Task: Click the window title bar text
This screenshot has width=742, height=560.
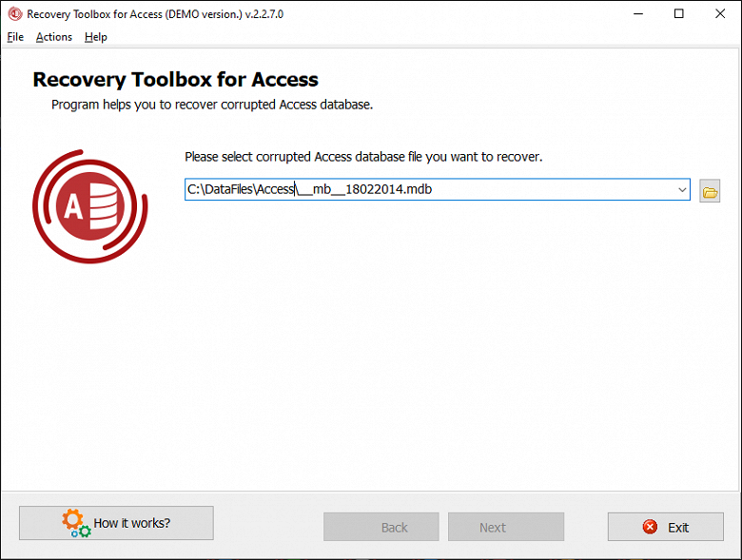Action: [x=155, y=14]
